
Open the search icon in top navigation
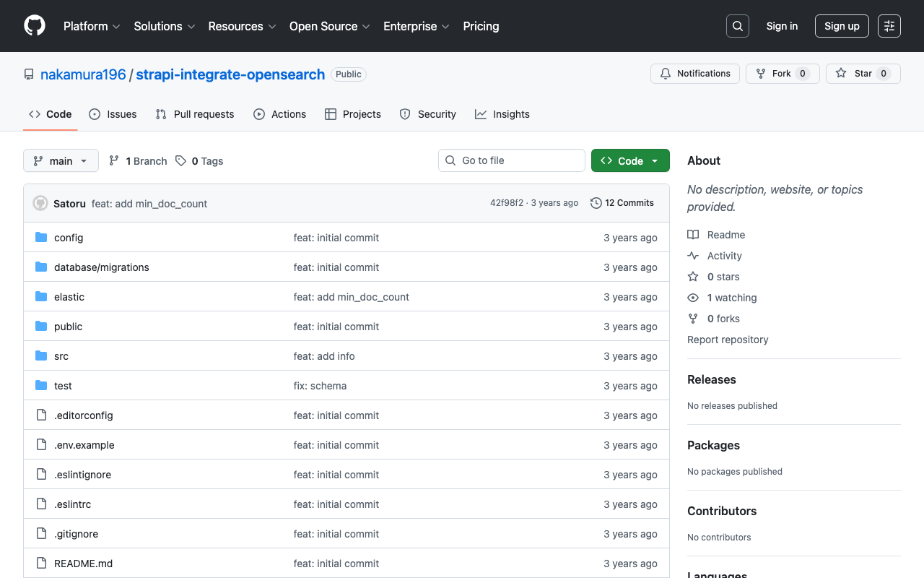[x=737, y=25]
